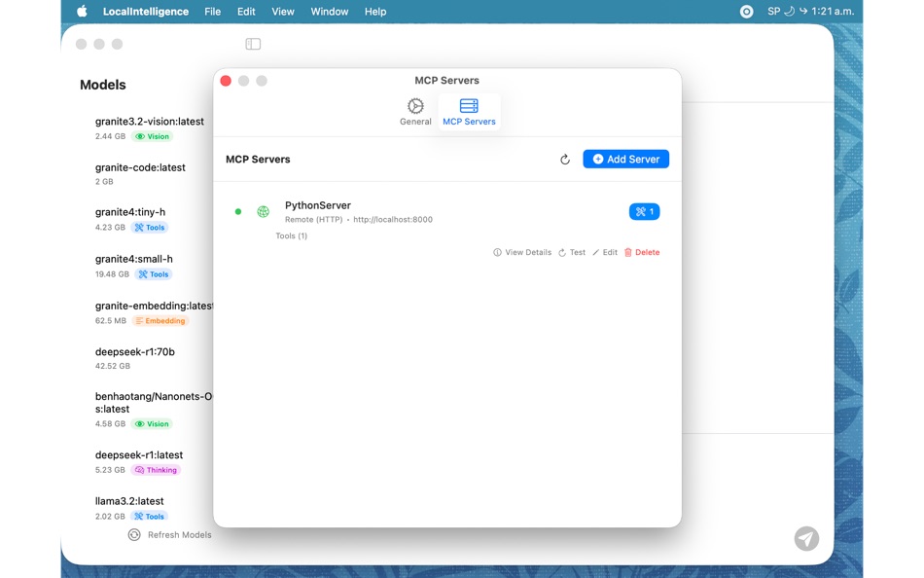The image size is (924, 578).
Task: Click the MCP Servers tab icon
Action: pos(469,107)
